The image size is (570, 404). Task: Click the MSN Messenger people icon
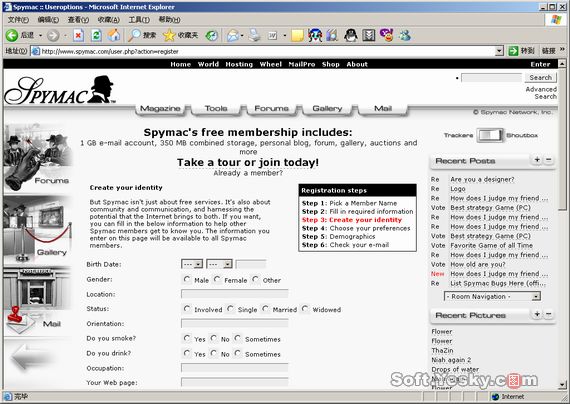[x=405, y=35]
